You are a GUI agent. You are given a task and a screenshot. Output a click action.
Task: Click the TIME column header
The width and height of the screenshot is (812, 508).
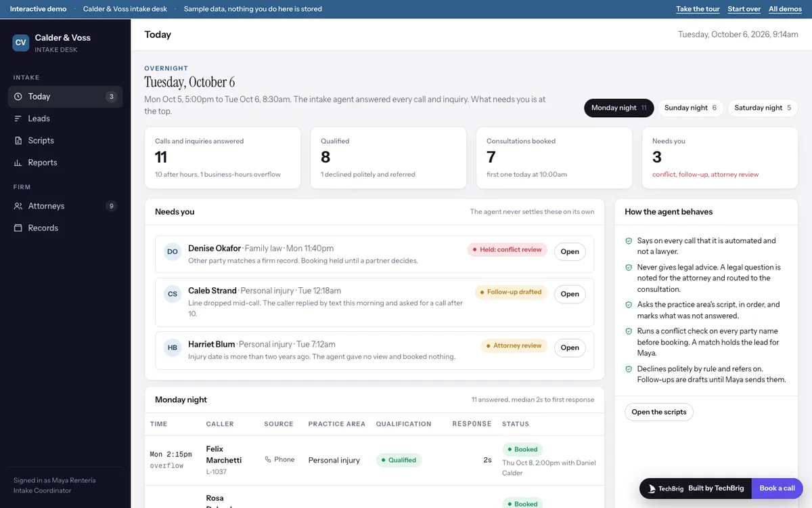click(158, 424)
